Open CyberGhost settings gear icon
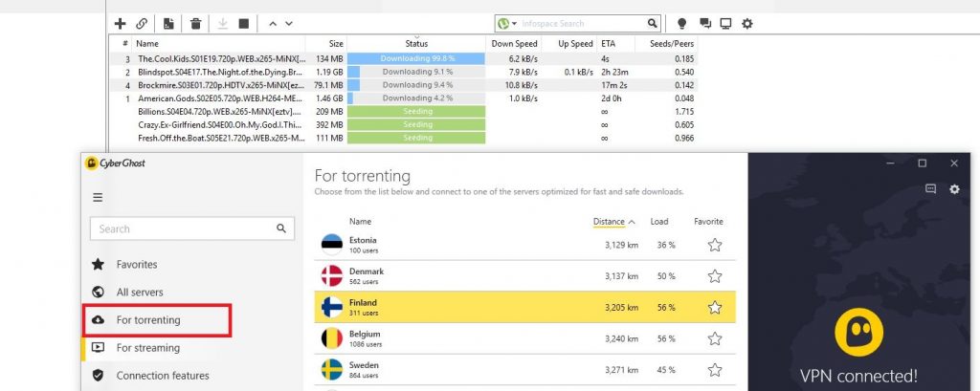Viewport: 980px width, 391px height. 954,188
